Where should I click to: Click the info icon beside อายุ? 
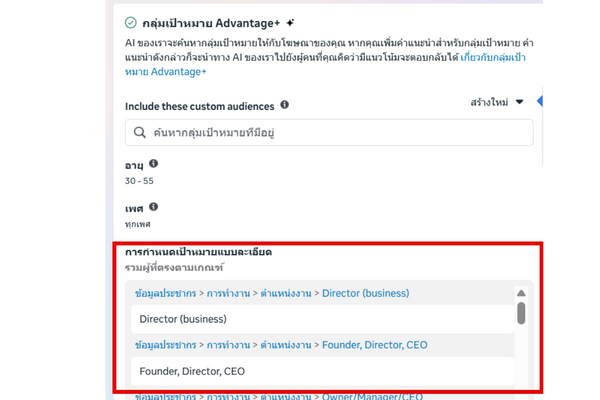point(153,163)
